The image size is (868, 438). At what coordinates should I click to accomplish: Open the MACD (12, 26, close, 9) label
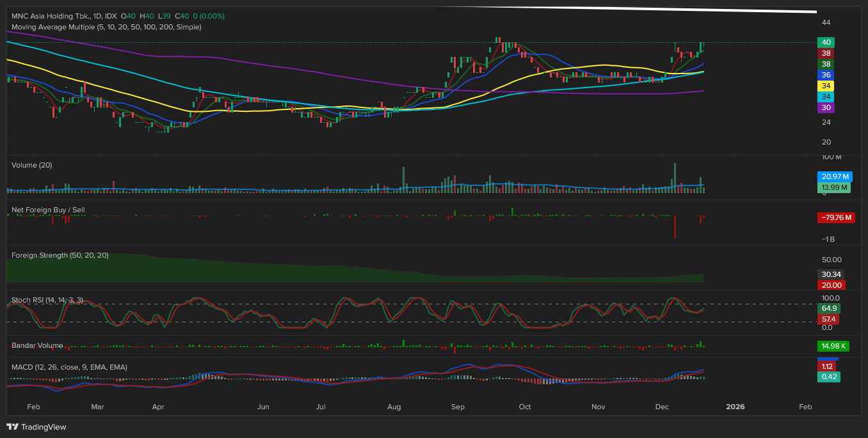[x=69, y=367]
